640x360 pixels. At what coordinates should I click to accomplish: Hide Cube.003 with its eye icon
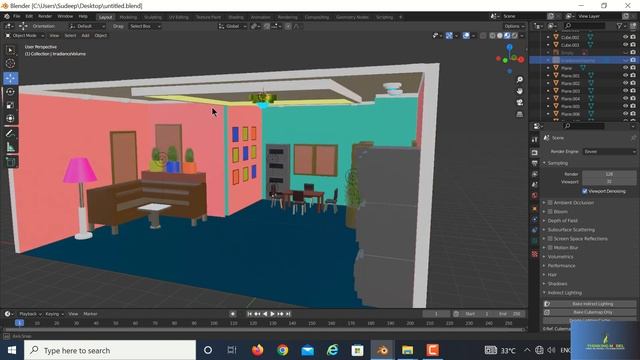coord(625,45)
